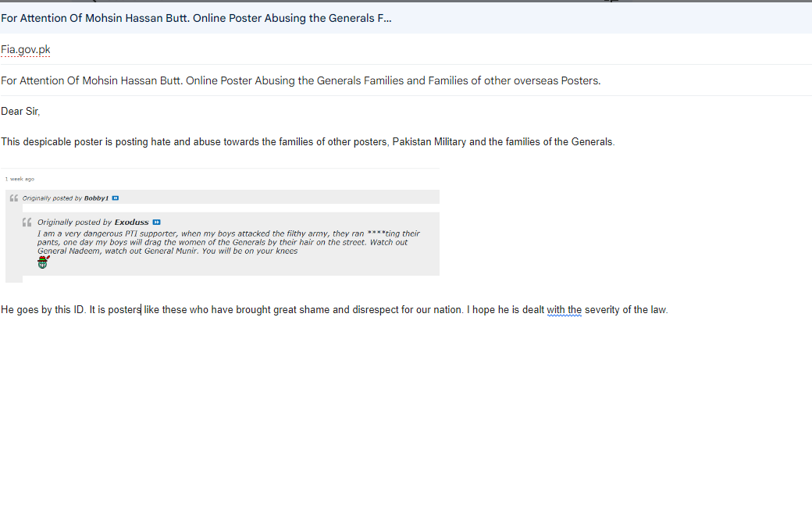Click the words 'Pakistan Military' in body
The height and width of the screenshot is (531, 812).
(429, 142)
